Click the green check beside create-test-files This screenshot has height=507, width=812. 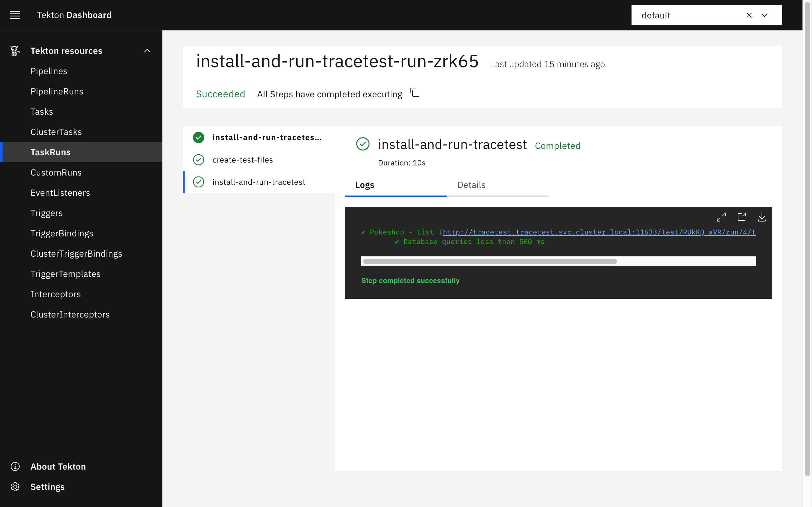point(199,160)
